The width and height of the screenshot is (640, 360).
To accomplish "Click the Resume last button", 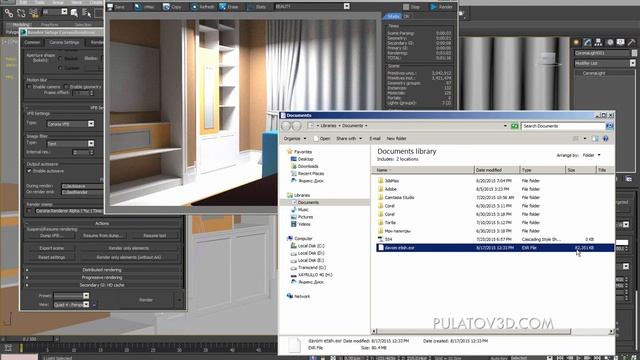I will click(155, 236).
